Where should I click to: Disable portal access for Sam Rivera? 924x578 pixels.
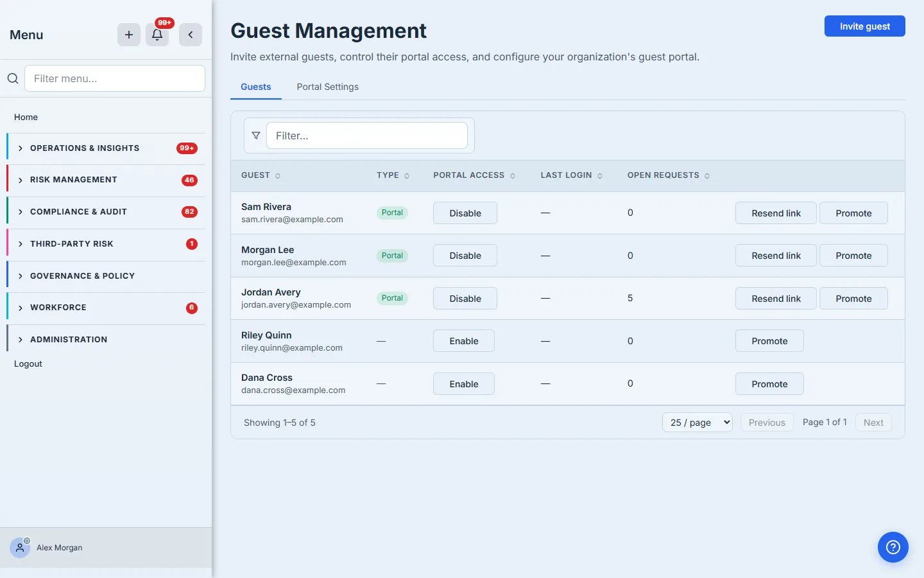coord(465,213)
